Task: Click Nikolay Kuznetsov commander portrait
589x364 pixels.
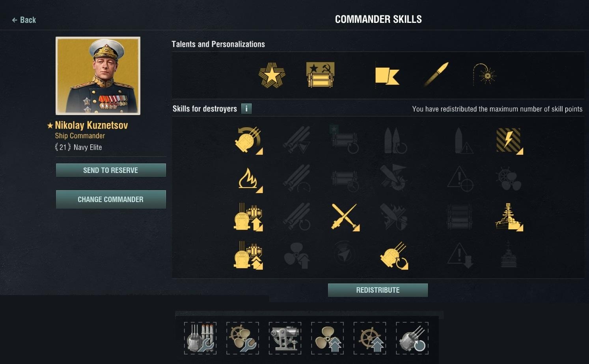Action: (x=98, y=76)
